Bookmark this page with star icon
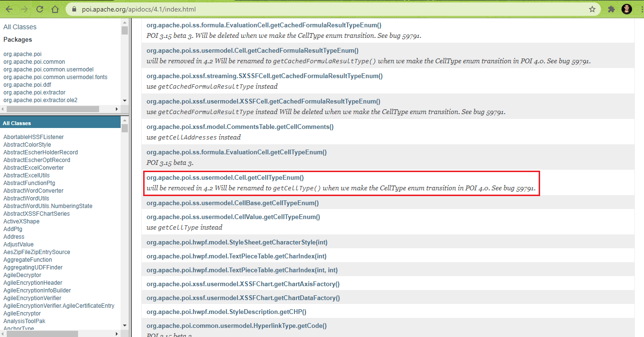This screenshot has width=644, height=337. pyautogui.click(x=592, y=9)
